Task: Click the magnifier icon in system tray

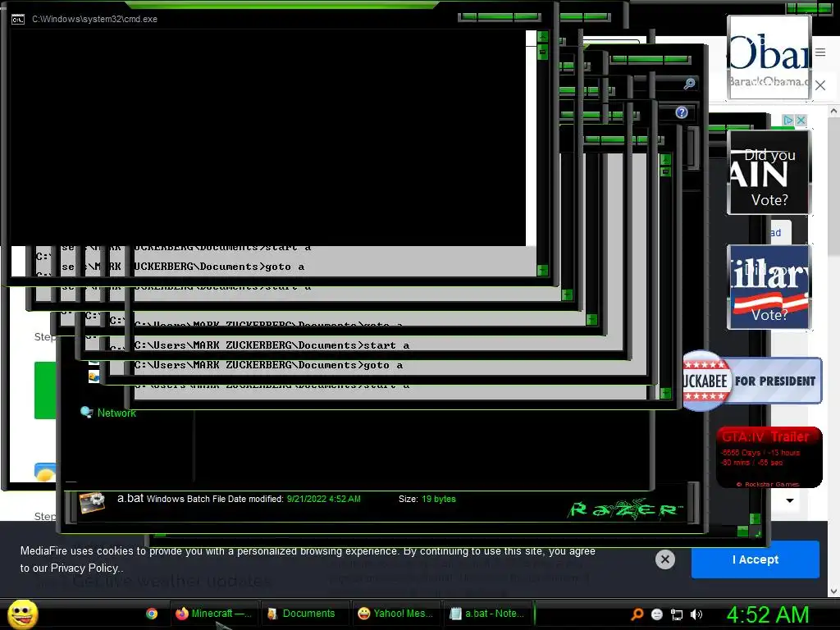Action: click(637, 614)
